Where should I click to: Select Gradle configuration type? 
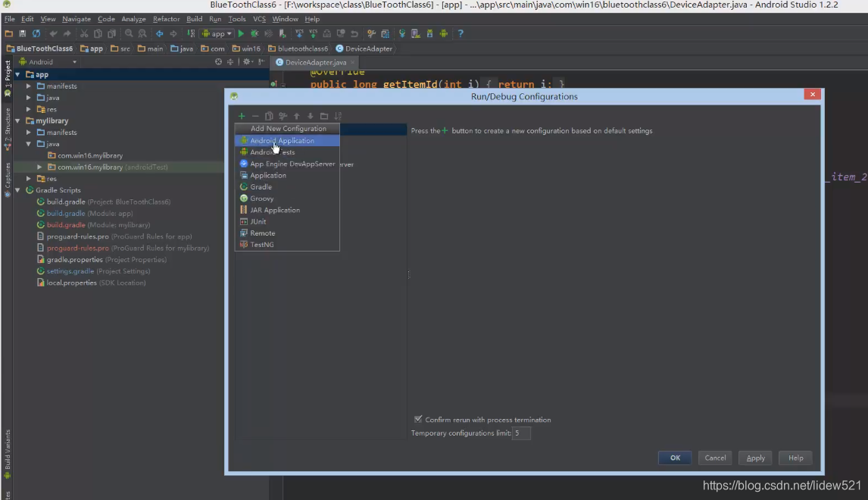287,187
